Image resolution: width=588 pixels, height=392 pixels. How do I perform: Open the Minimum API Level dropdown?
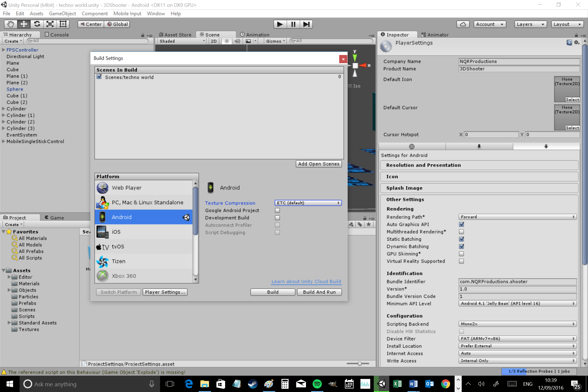pyautogui.click(x=517, y=304)
